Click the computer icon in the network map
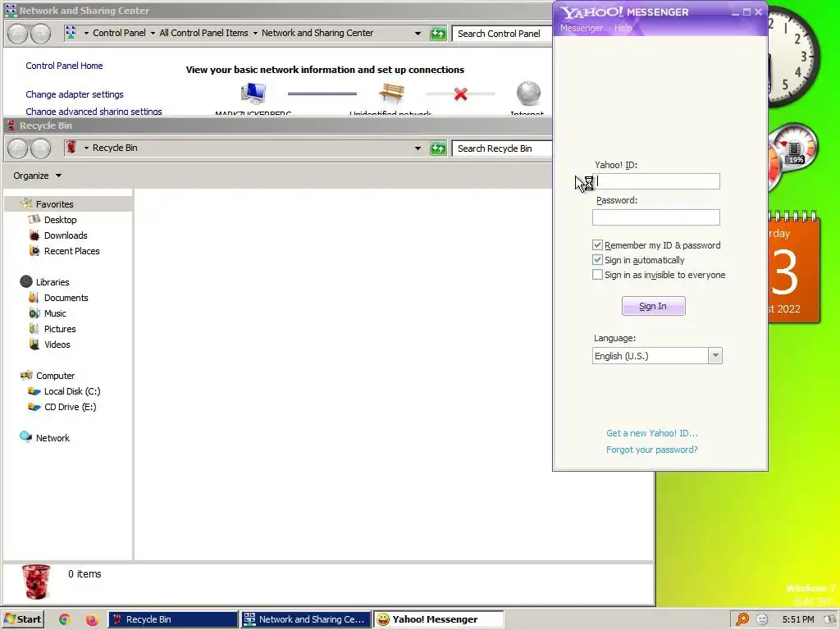 point(253,94)
